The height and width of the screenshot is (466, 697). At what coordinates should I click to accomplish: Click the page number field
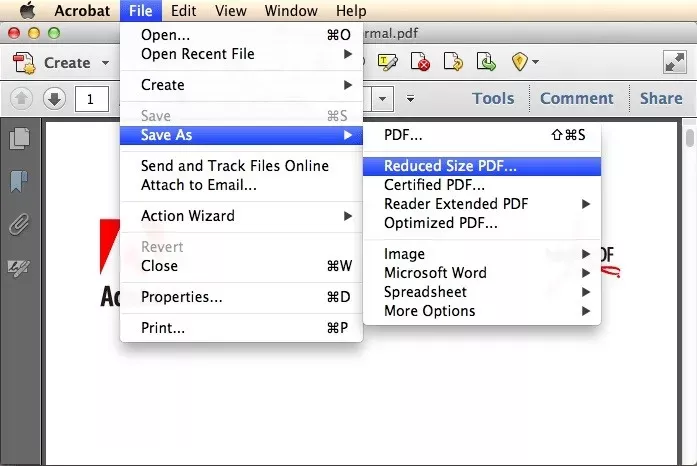coord(92,99)
